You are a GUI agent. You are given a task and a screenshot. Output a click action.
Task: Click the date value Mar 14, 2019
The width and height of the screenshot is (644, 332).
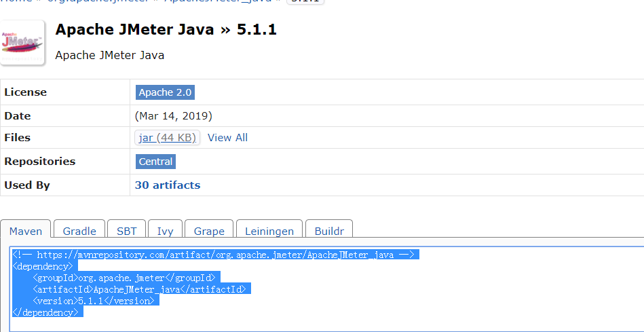[174, 116]
